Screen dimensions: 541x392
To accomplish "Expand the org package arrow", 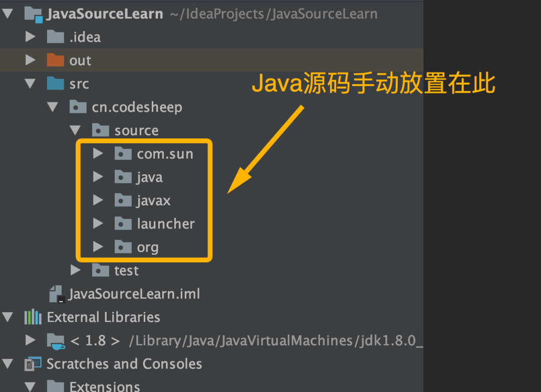I will tap(98, 247).
